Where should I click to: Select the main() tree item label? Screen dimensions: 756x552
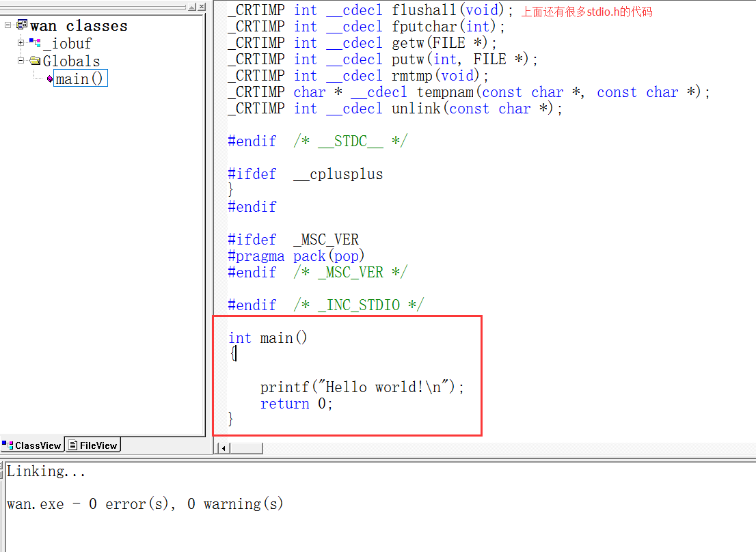[80, 79]
